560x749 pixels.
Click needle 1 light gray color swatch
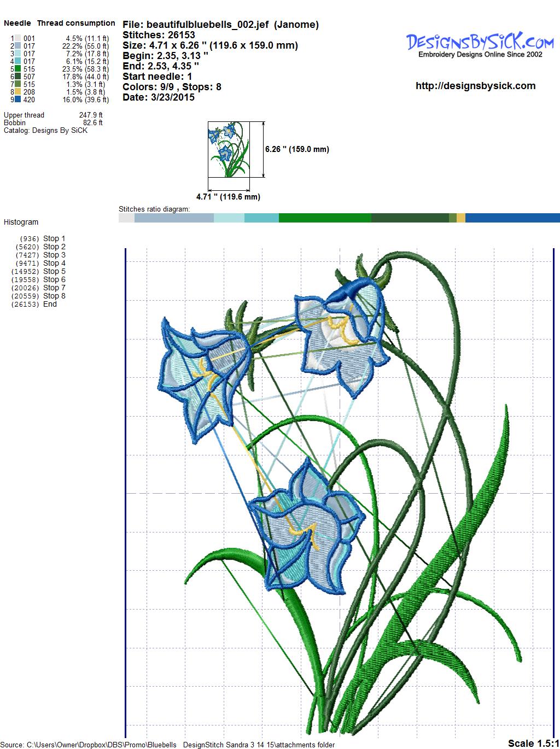click(x=19, y=38)
